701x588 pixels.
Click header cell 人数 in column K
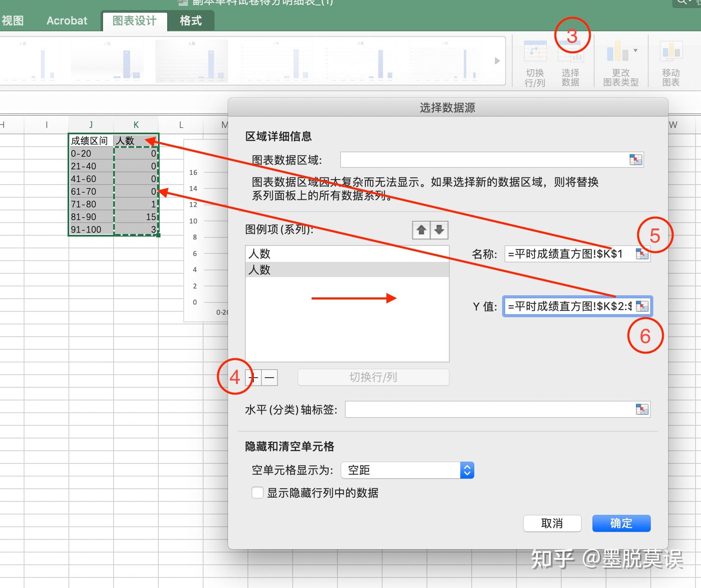click(x=136, y=141)
